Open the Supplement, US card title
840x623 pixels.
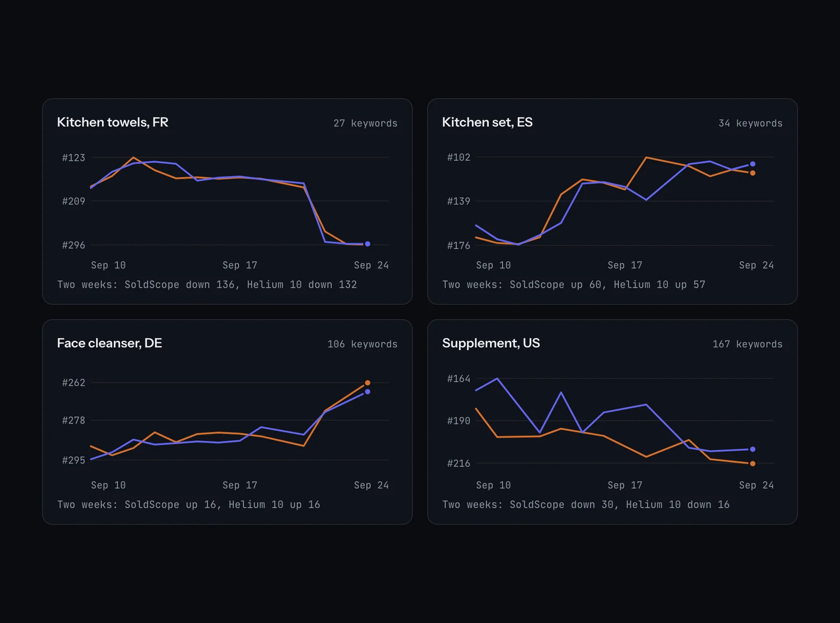[x=491, y=343]
